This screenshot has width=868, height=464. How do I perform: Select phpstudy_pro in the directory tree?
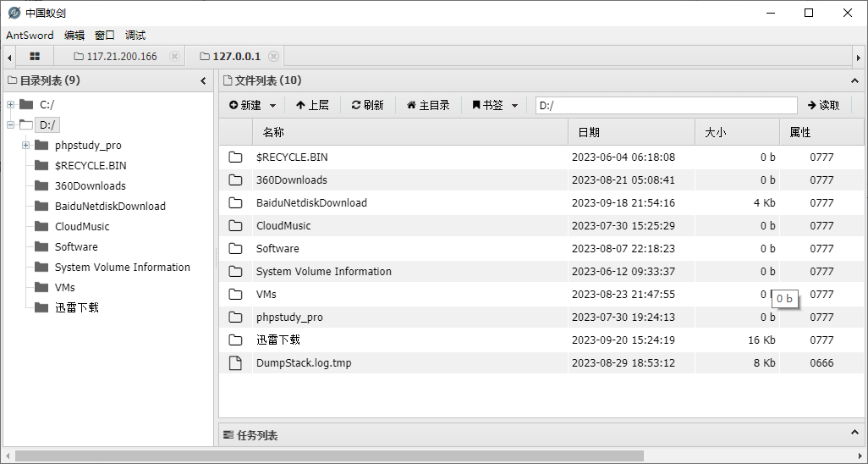tap(88, 146)
